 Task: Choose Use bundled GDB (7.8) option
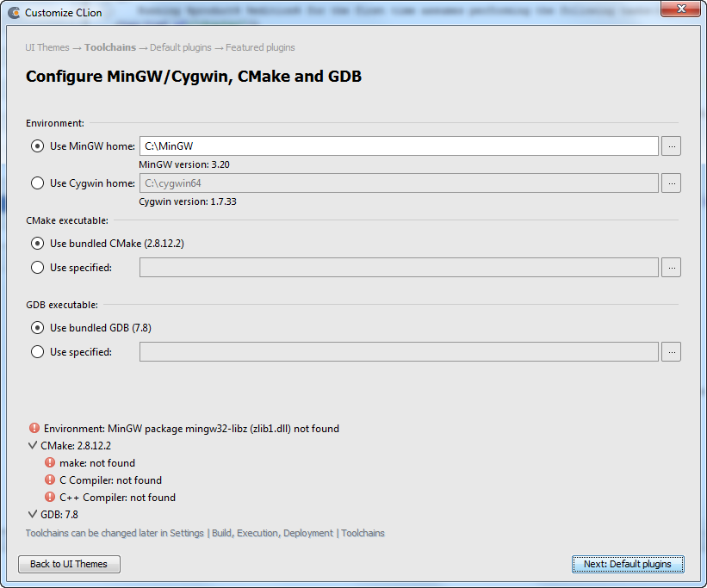[37, 328]
